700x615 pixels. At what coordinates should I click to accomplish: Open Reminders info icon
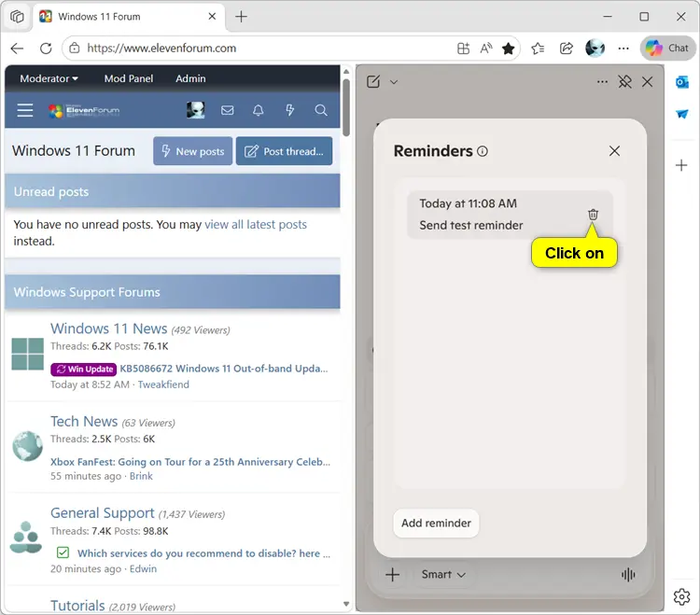coord(483,151)
